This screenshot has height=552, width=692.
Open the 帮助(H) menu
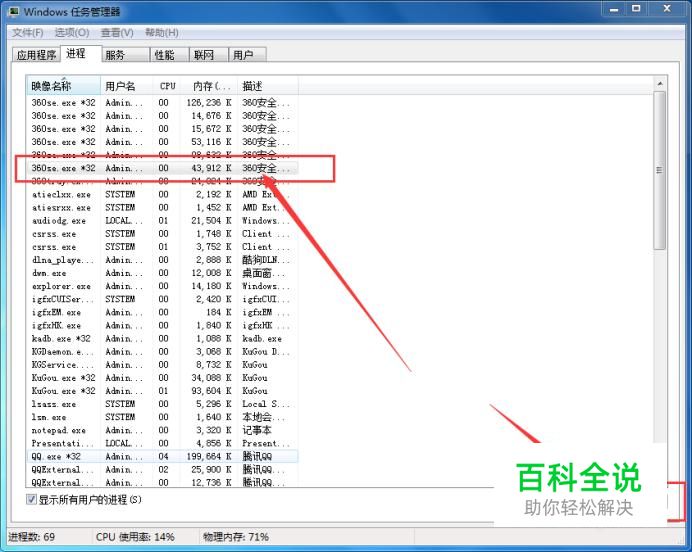pos(162,32)
